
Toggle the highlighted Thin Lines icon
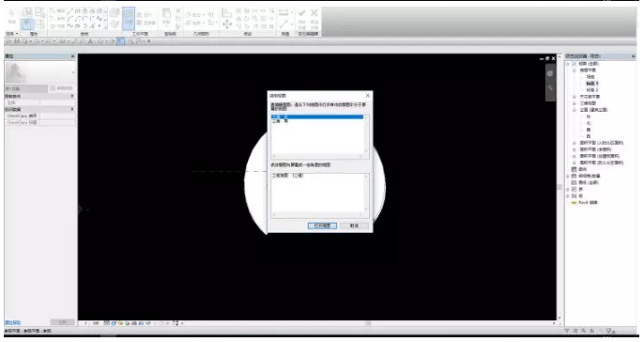point(121,41)
